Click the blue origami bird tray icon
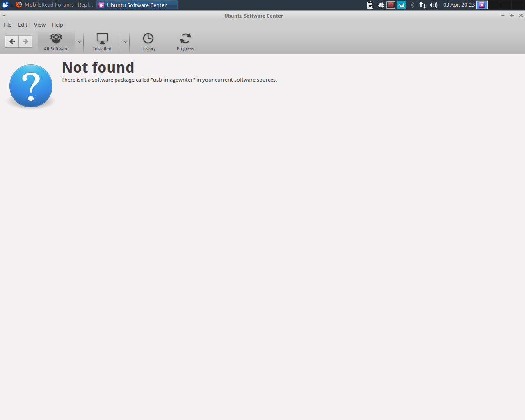The width and height of the screenshot is (525, 420). pos(402,5)
